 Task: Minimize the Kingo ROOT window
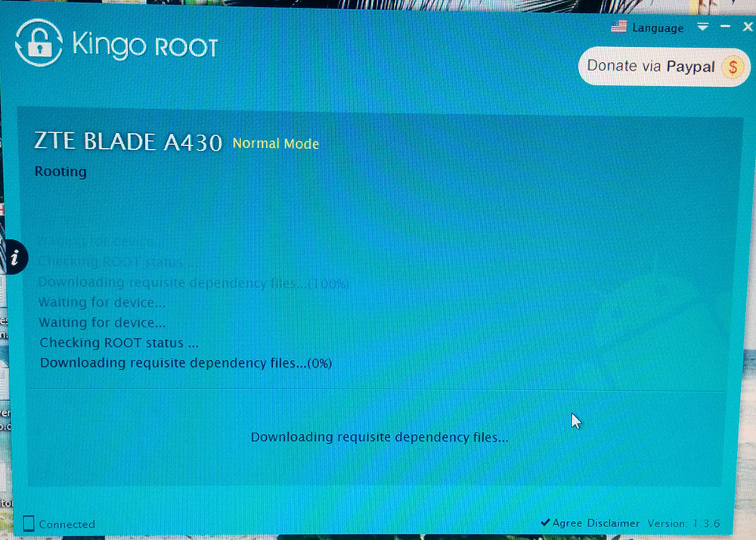click(x=725, y=26)
